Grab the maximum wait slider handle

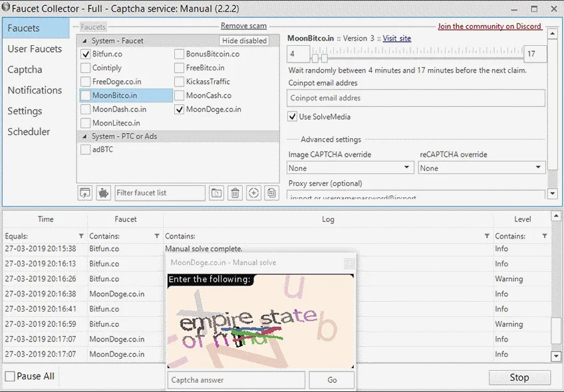(325, 58)
